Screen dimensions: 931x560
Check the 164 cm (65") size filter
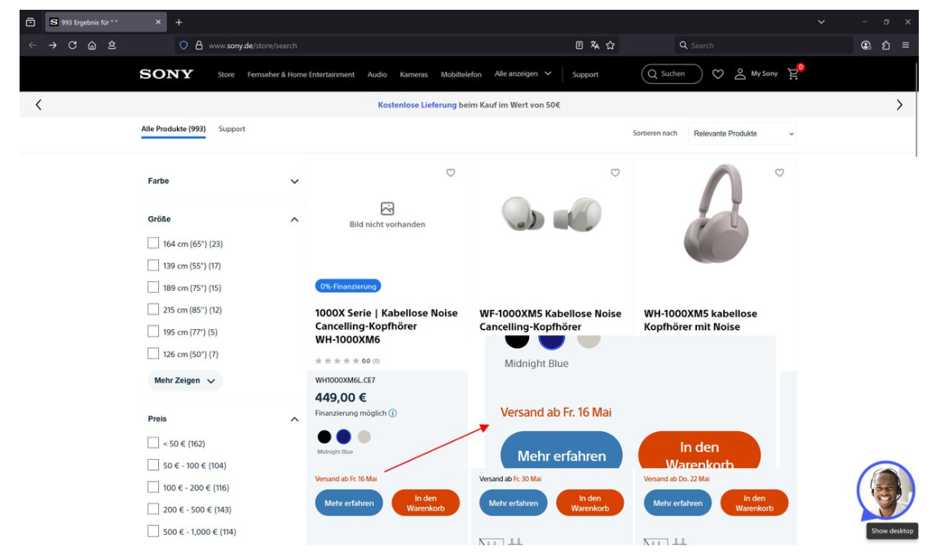point(153,243)
